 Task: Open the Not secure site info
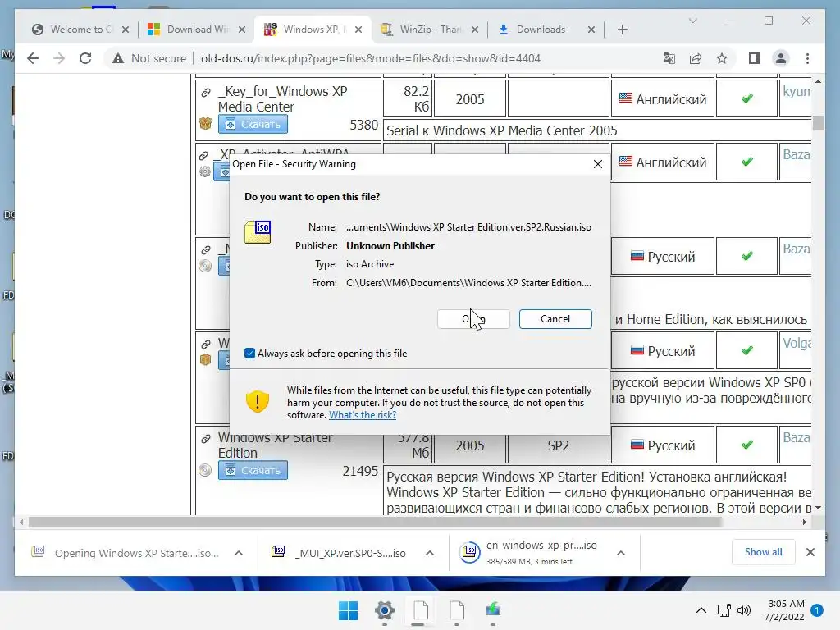click(149, 58)
